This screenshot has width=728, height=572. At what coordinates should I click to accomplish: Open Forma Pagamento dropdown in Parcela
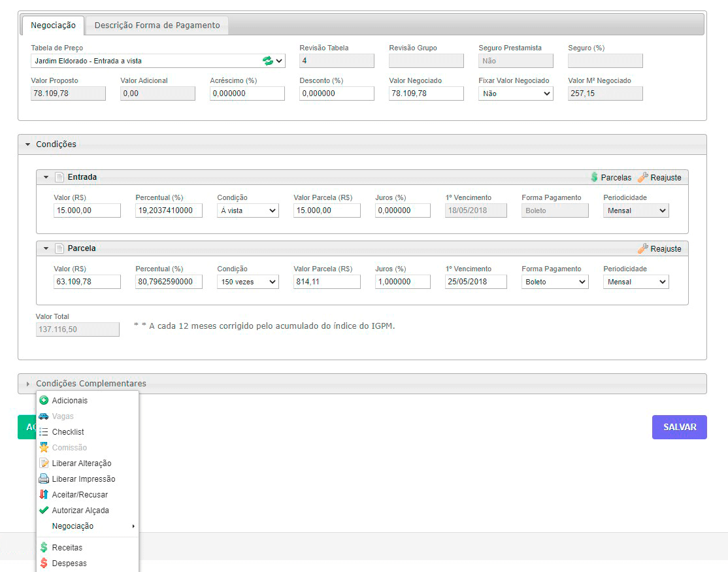555,282
